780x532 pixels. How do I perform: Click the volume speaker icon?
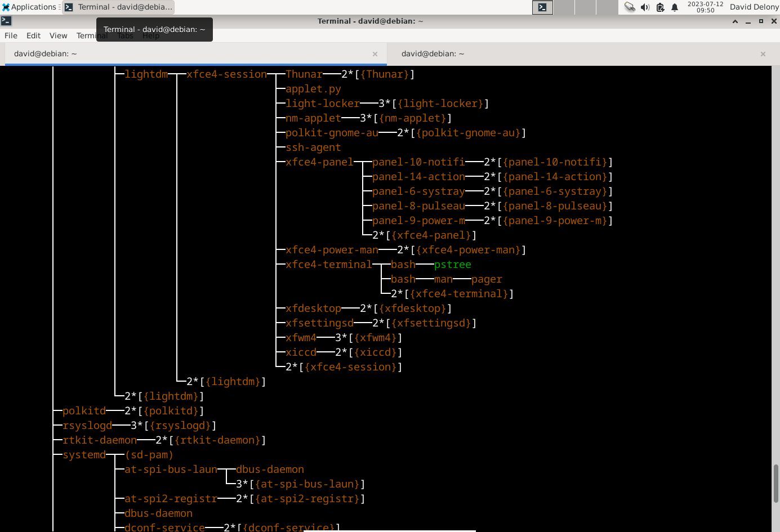click(645, 7)
